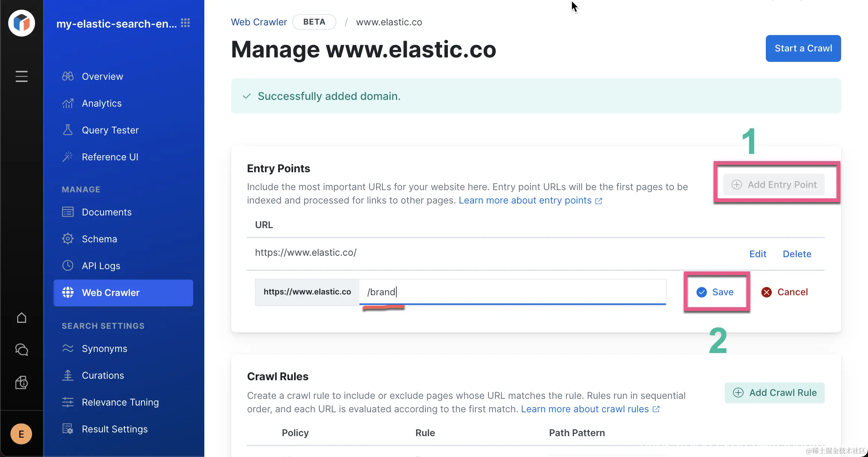Open Relevance Tuning settings
The image size is (868, 457).
(120, 402)
